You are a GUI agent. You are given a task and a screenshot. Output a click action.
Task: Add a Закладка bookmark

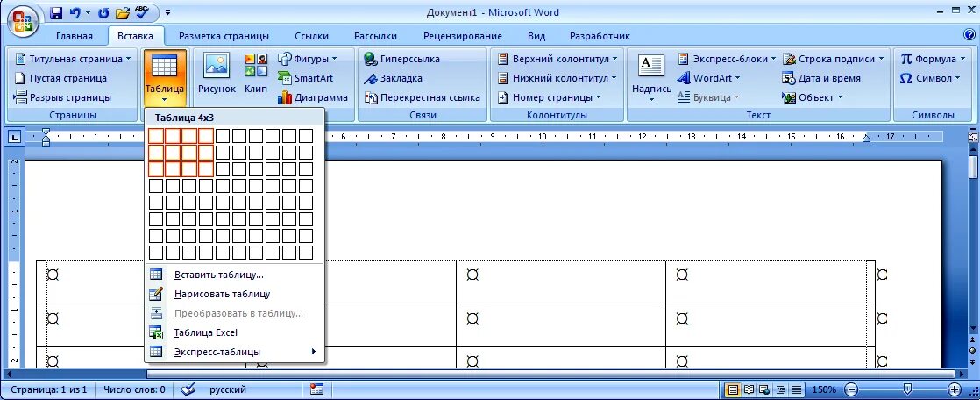pyautogui.click(x=393, y=78)
